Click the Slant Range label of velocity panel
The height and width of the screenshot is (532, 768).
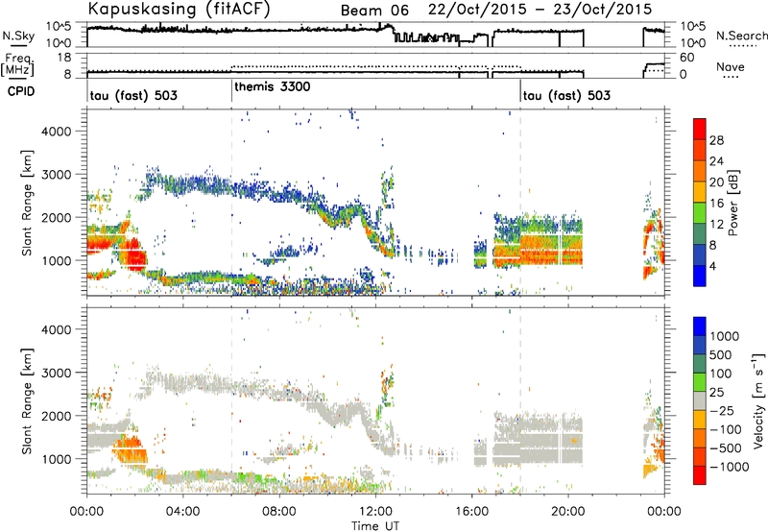point(27,400)
